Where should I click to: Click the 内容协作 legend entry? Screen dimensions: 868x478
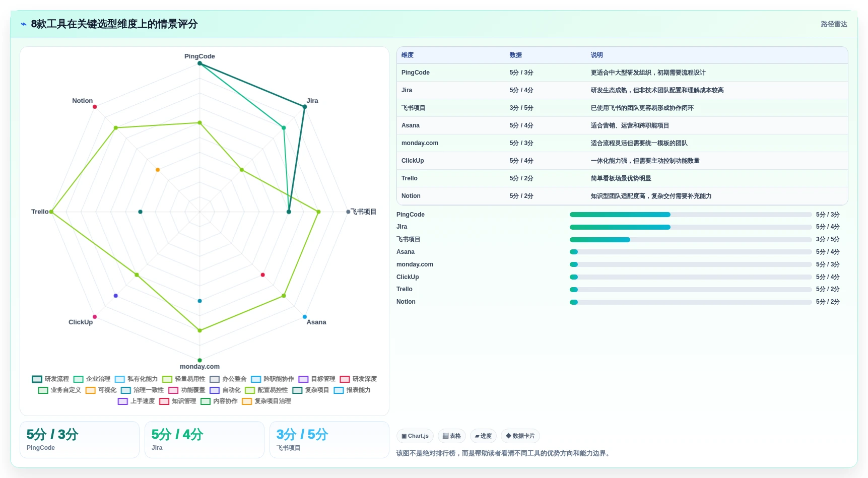pos(219,401)
